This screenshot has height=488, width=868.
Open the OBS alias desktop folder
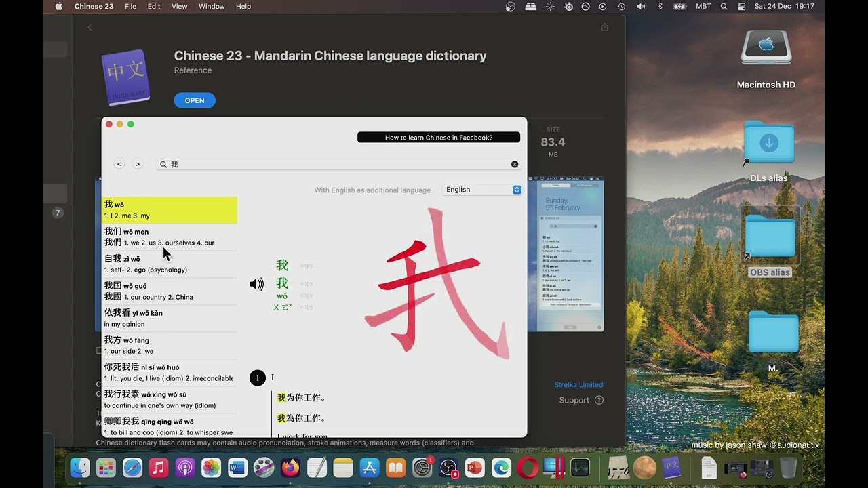[770, 245]
